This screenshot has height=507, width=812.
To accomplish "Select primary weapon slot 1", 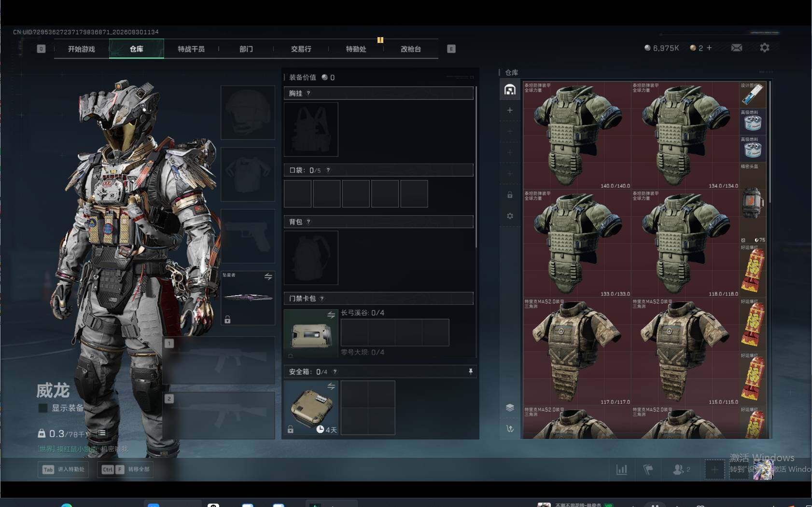I will click(219, 360).
